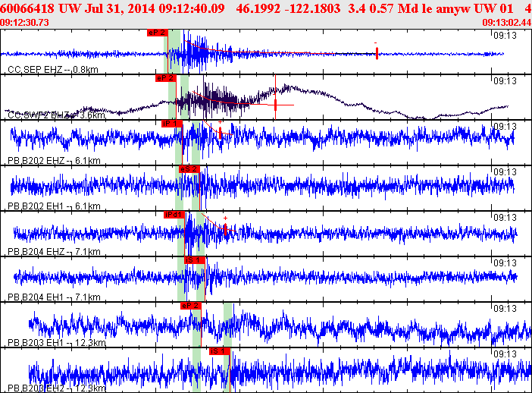532x393 pixels.
Task: Click the PB.B204 EH1 -- 7.1km station label
Action: (54, 297)
